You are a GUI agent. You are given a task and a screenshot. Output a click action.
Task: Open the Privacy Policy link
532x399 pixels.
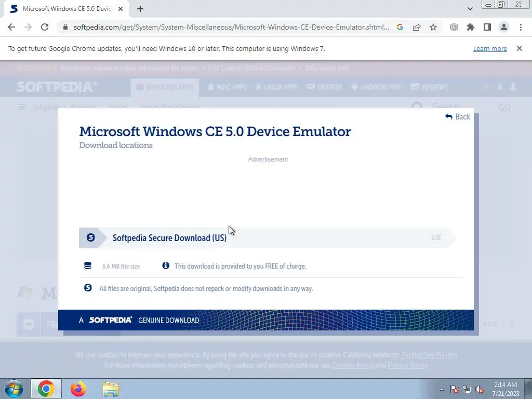click(407, 365)
